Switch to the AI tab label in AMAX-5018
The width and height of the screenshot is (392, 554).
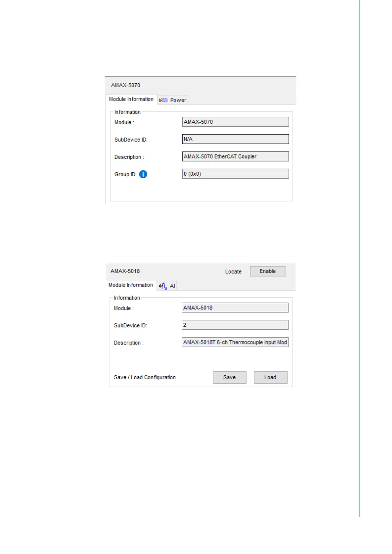(x=172, y=286)
